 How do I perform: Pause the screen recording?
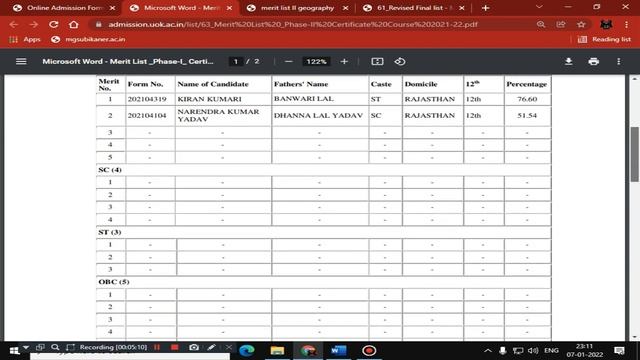pos(157,347)
